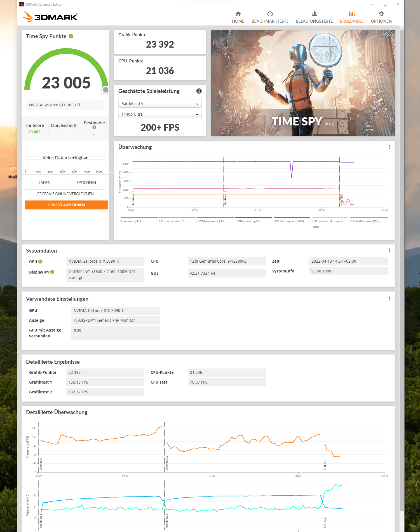Click the 3DMark logo

(50, 16)
